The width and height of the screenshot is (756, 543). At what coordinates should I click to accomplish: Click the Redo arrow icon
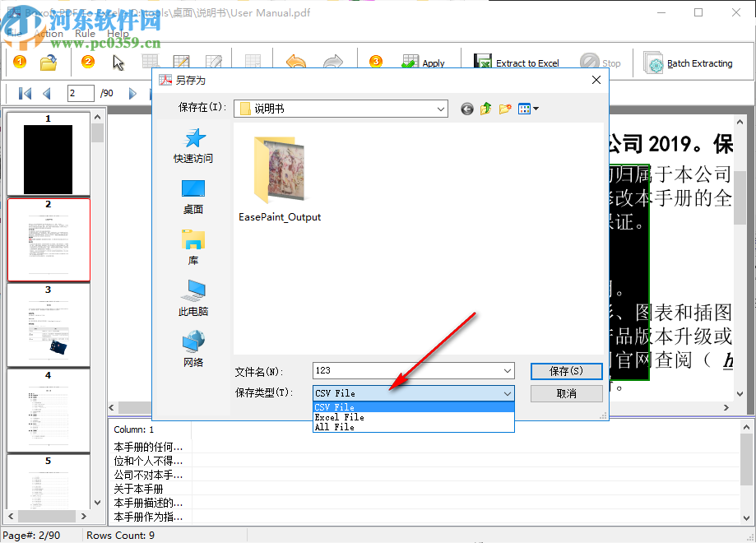pos(332,63)
